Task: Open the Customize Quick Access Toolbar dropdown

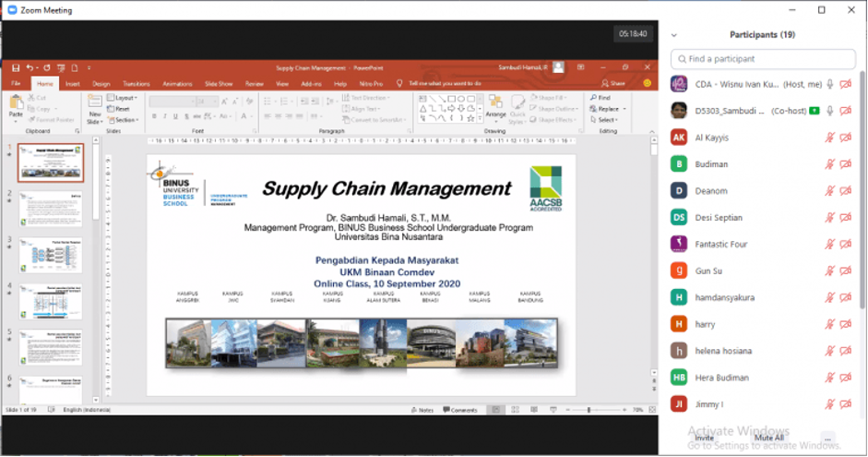Action: pos(89,68)
